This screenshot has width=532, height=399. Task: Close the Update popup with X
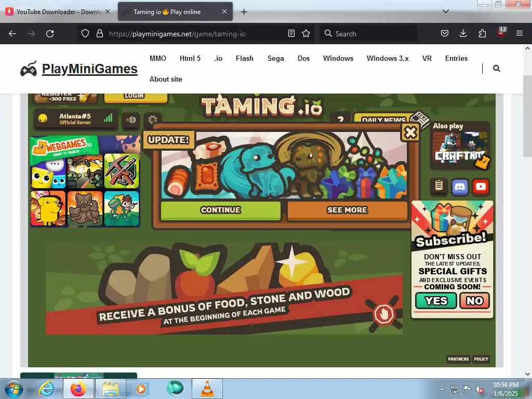410,132
